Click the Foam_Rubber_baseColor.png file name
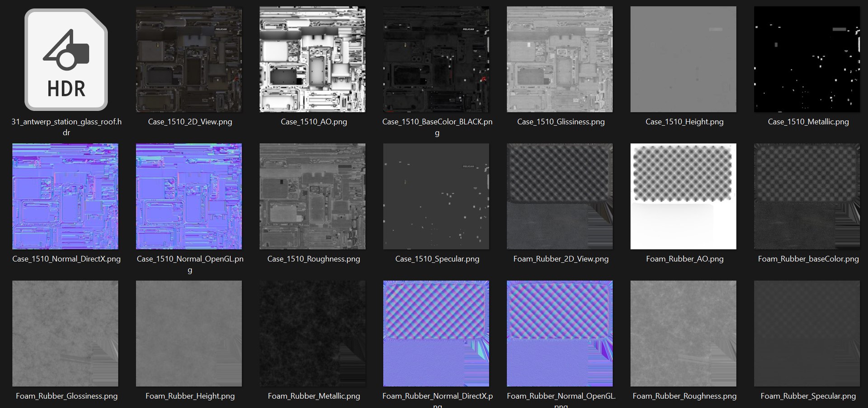This screenshot has height=408, width=868. (808, 259)
